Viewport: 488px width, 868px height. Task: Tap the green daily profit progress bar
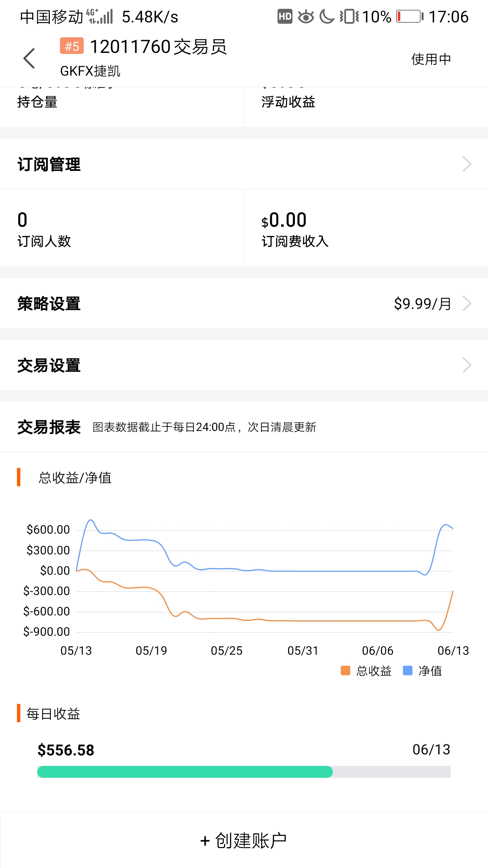[185, 772]
